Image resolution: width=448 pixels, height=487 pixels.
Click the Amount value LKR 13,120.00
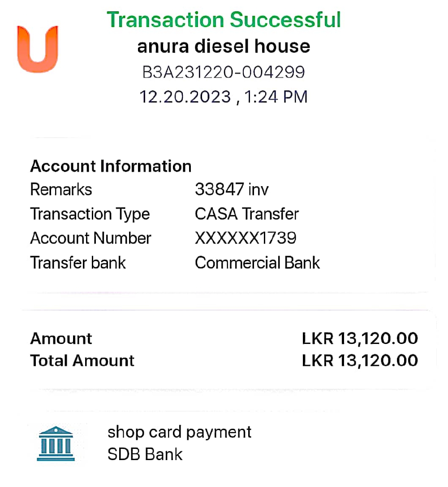pyautogui.click(x=360, y=339)
